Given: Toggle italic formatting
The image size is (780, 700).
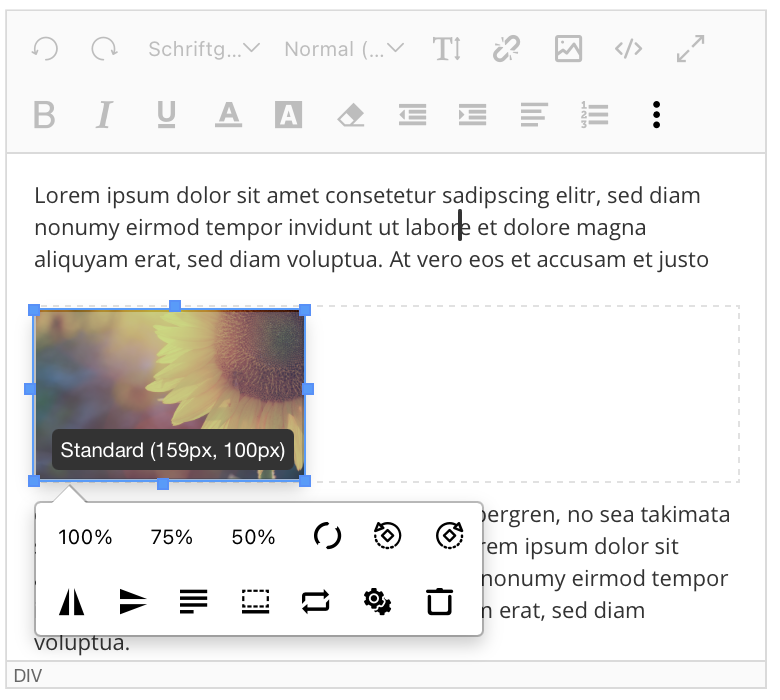Looking at the screenshot, I should [104, 115].
